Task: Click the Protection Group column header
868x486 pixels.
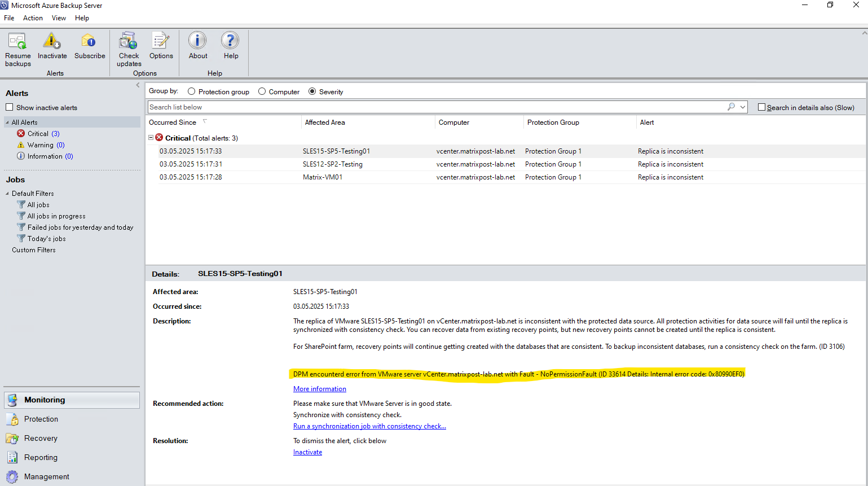Action: pyautogui.click(x=580, y=122)
